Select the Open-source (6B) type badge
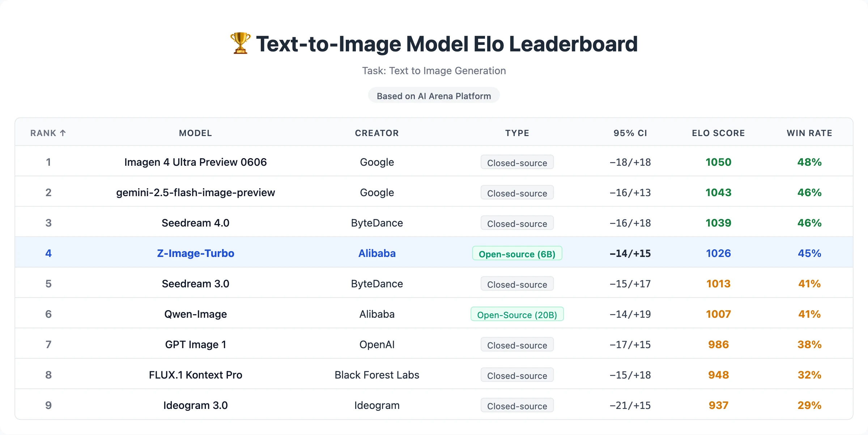Screen dimensions: 868x435 coord(517,254)
